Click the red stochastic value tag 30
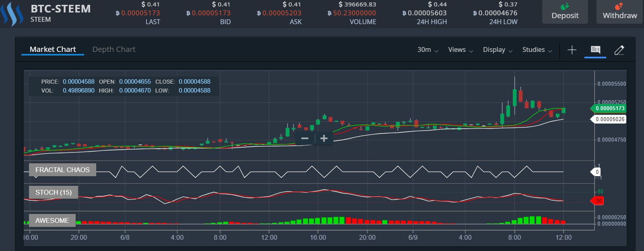Viewport: 644px width, 251px height. pyautogui.click(x=597, y=201)
